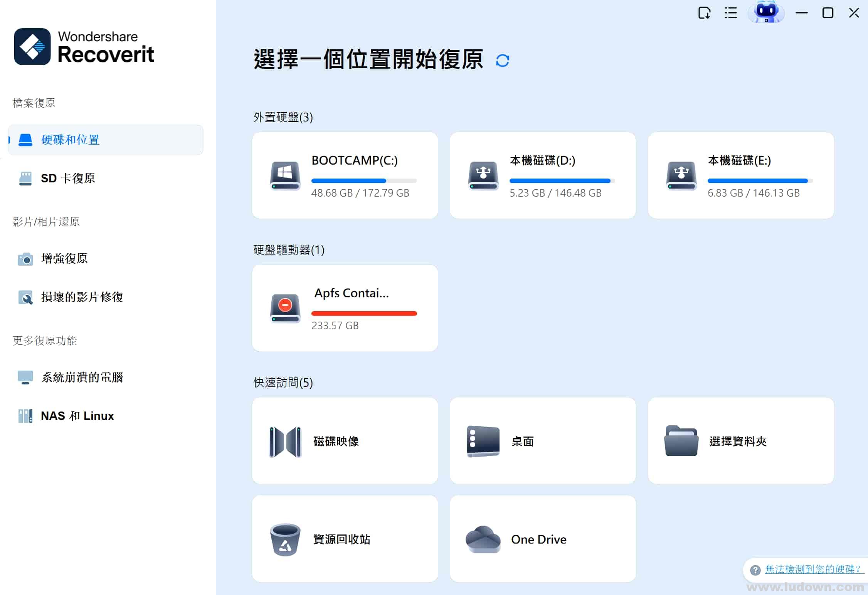
Task: Refresh the drive list with the refresh icon
Action: tap(503, 60)
